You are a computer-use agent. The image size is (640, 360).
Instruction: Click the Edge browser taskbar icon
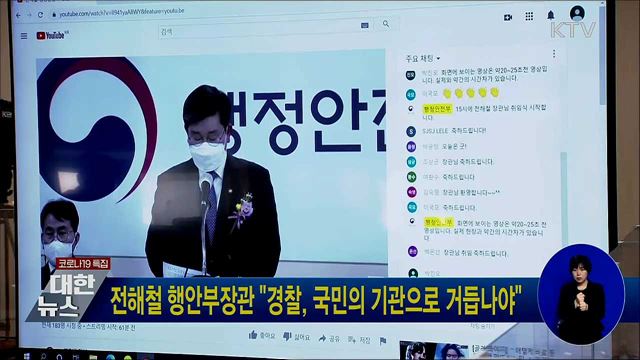coord(110,358)
